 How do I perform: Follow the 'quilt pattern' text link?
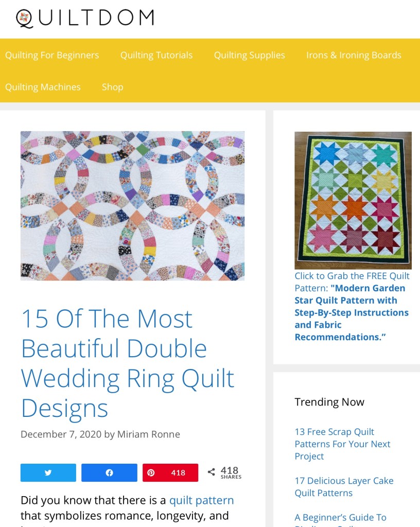[x=201, y=500]
